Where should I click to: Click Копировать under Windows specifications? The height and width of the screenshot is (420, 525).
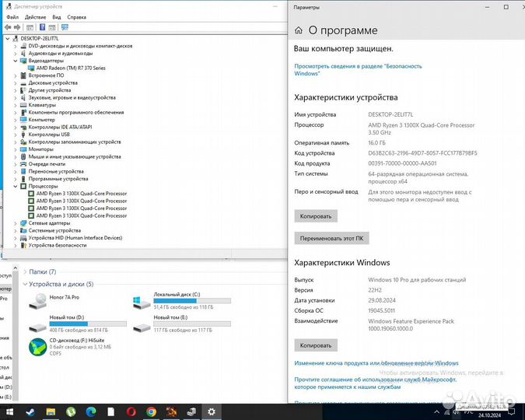coord(316,345)
